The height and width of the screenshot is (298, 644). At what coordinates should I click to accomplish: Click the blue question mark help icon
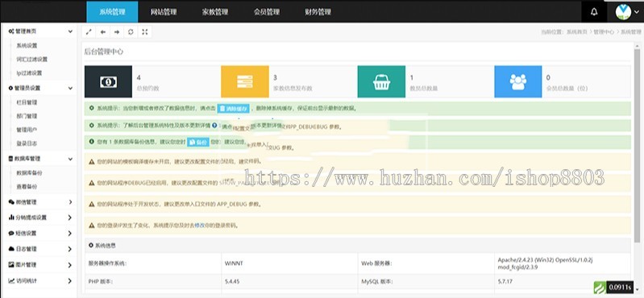(214, 125)
